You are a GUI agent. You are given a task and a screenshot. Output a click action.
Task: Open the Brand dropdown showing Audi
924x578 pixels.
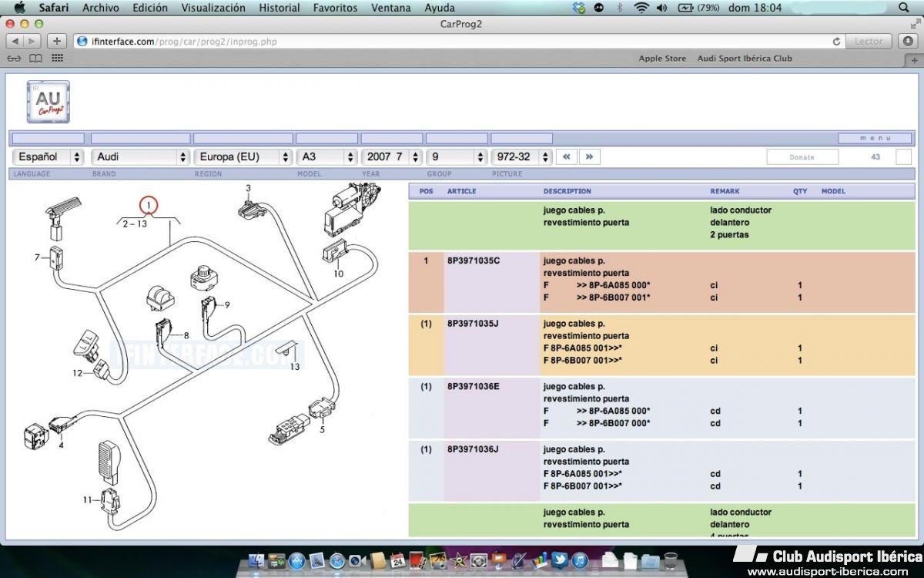pos(140,156)
